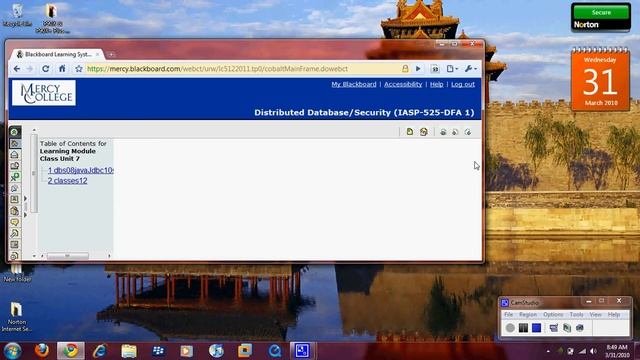Select the Blackboard Learning System tab
640x360 pixels.
(58, 54)
